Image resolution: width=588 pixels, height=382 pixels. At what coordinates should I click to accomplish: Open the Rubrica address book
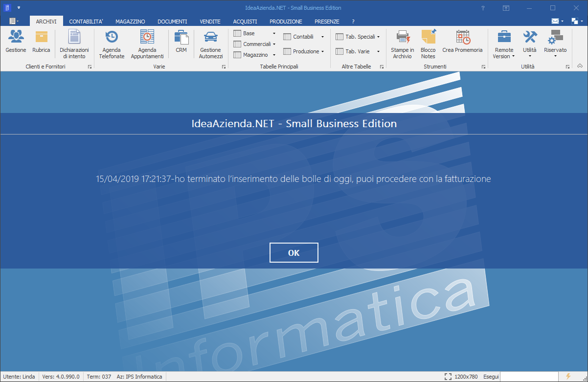click(41, 42)
